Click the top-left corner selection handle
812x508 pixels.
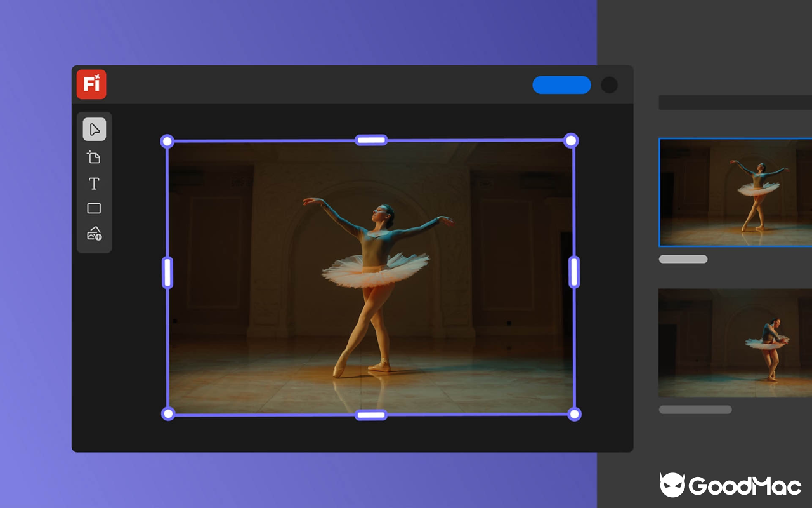(x=167, y=140)
